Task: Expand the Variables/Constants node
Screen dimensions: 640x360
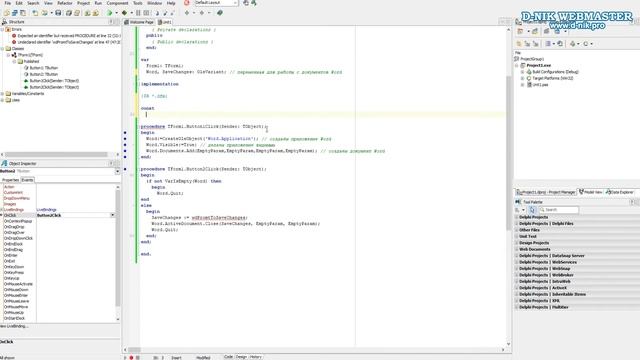Action: tap(2, 93)
